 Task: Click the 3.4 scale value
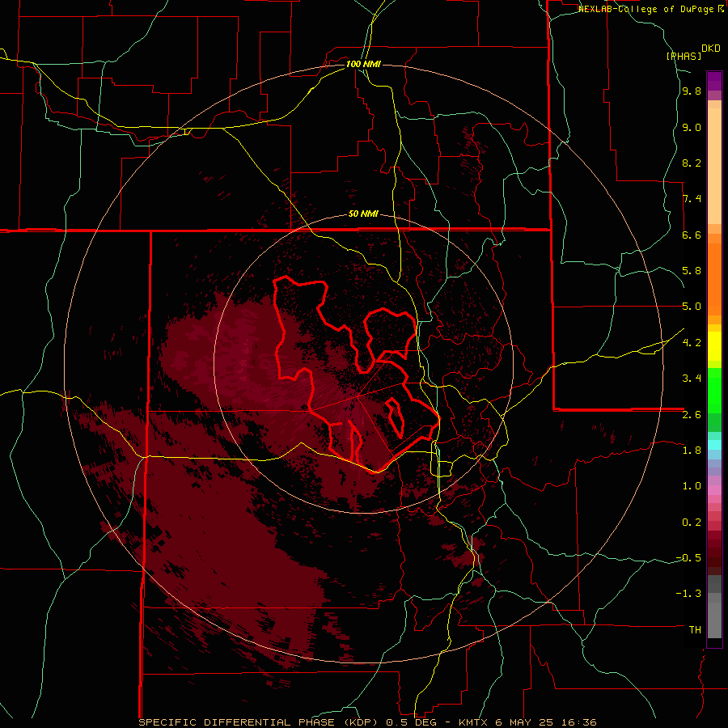692,379
